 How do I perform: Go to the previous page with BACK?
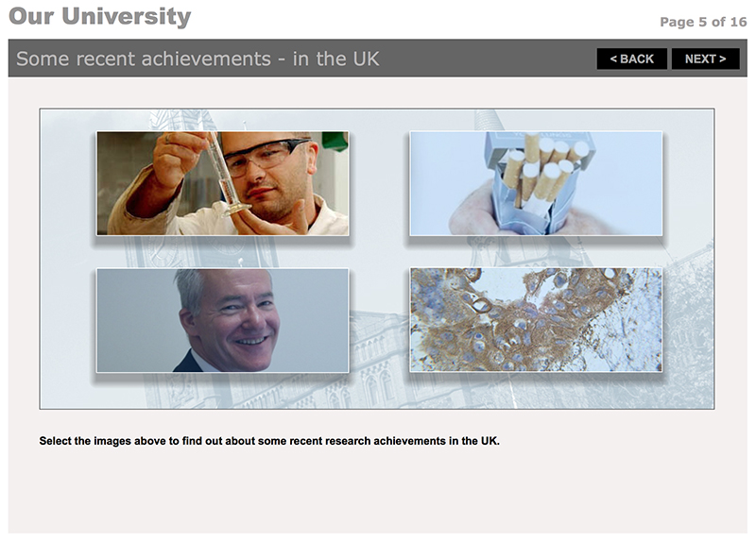pyautogui.click(x=631, y=59)
